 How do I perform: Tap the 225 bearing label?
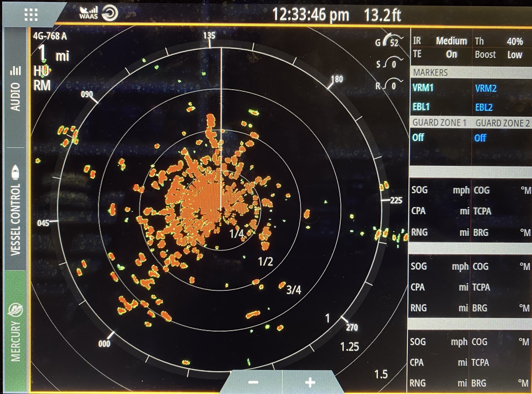(x=396, y=200)
